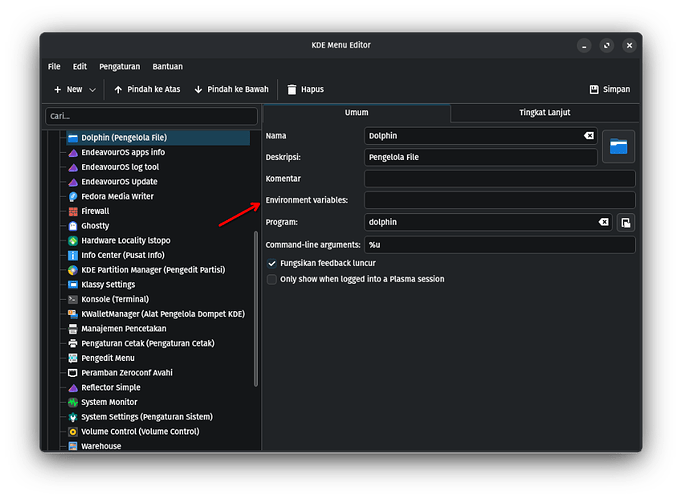Click the EndeavourOS apps info icon
This screenshot has height=500, width=682.
(73, 153)
